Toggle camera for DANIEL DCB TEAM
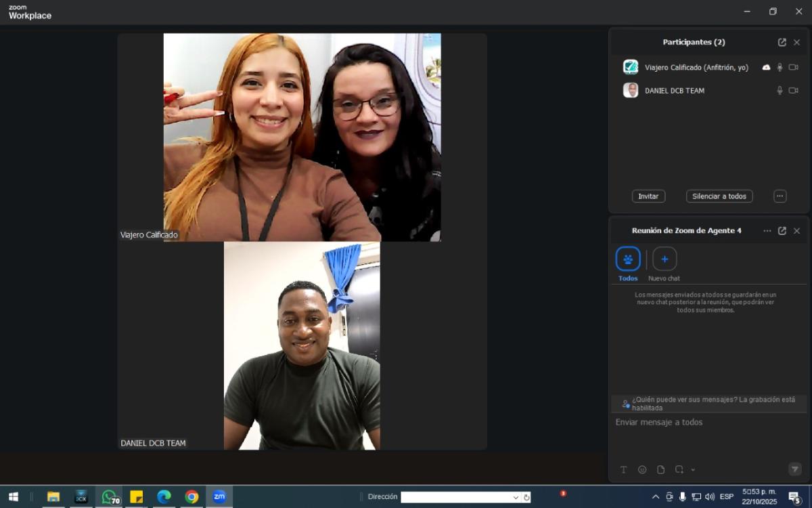Screen dimensions: 812x508 point(793,91)
